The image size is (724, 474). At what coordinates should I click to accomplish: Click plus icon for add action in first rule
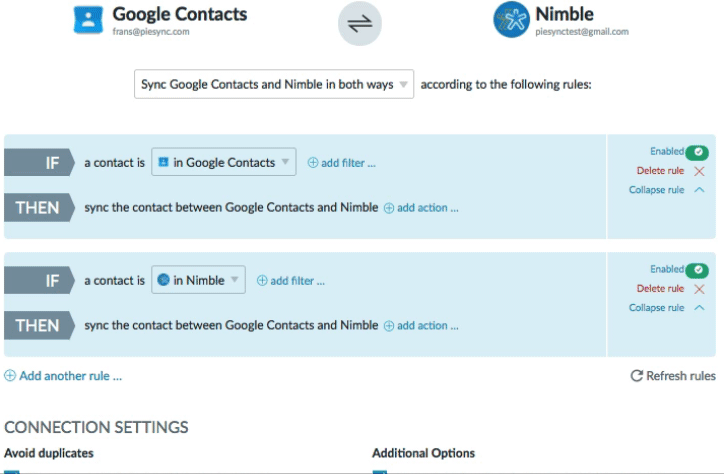(389, 208)
